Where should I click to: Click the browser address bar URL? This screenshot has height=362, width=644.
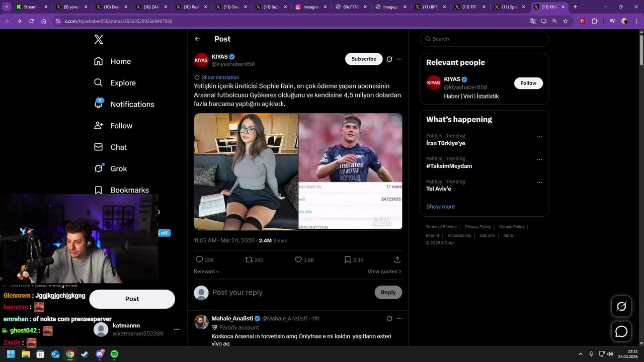pyautogui.click(x=118, y=21)
